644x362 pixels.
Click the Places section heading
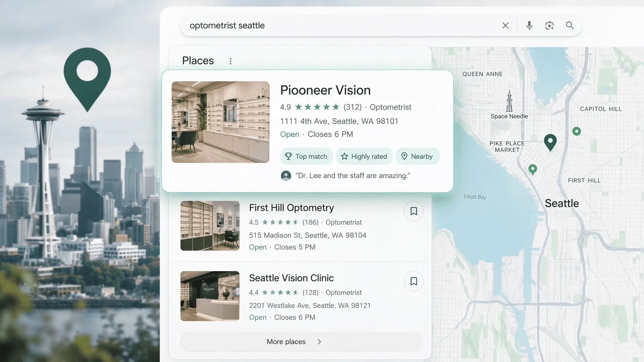(198, 61)
